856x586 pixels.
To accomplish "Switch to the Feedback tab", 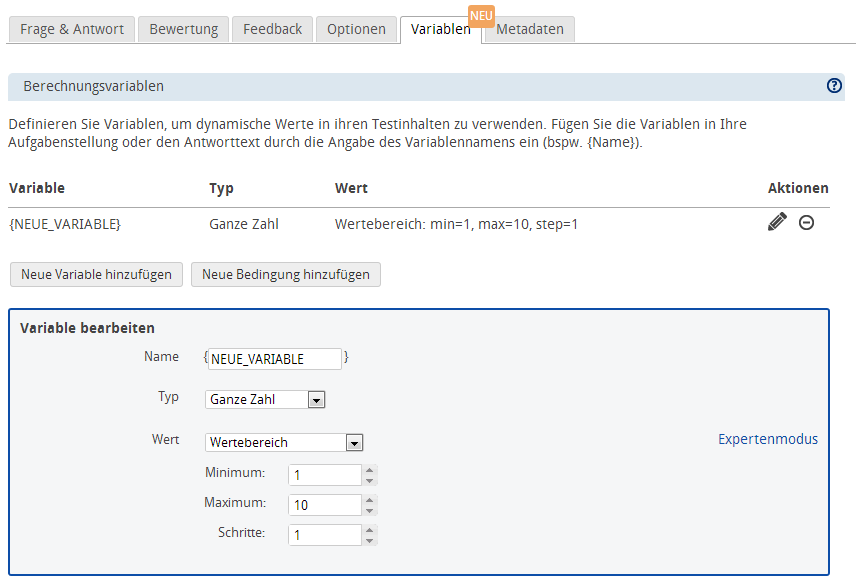I will [272, 29].
